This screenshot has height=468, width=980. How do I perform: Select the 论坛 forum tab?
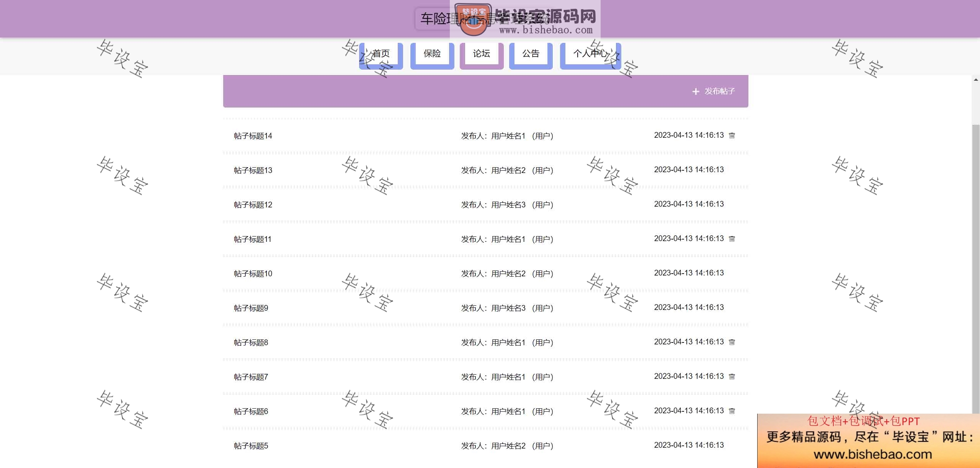pyautogui.click(x=481, y=54)
